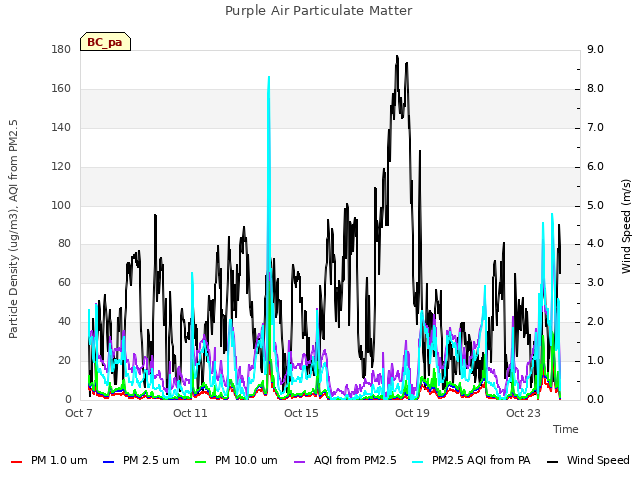The width and height of the screenshot is (640, 480).
Task: Click the left axis value 20
Action: (64, 360)
